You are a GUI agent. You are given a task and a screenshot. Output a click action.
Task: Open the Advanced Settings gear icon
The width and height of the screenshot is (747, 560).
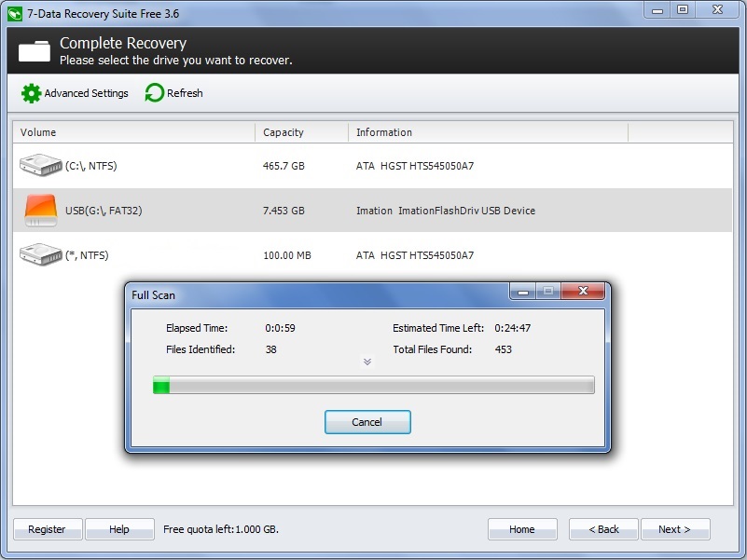tap(31, 93)
